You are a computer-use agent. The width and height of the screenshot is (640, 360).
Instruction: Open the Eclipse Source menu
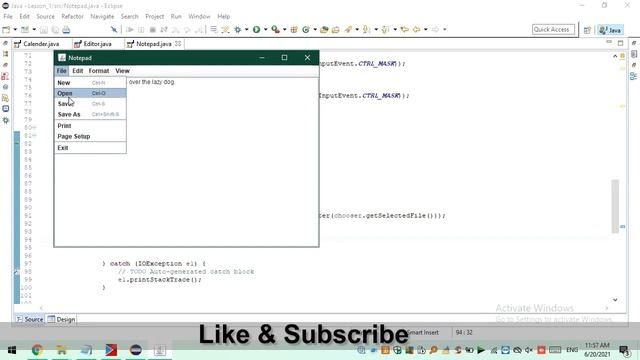(x=45, y=16)
